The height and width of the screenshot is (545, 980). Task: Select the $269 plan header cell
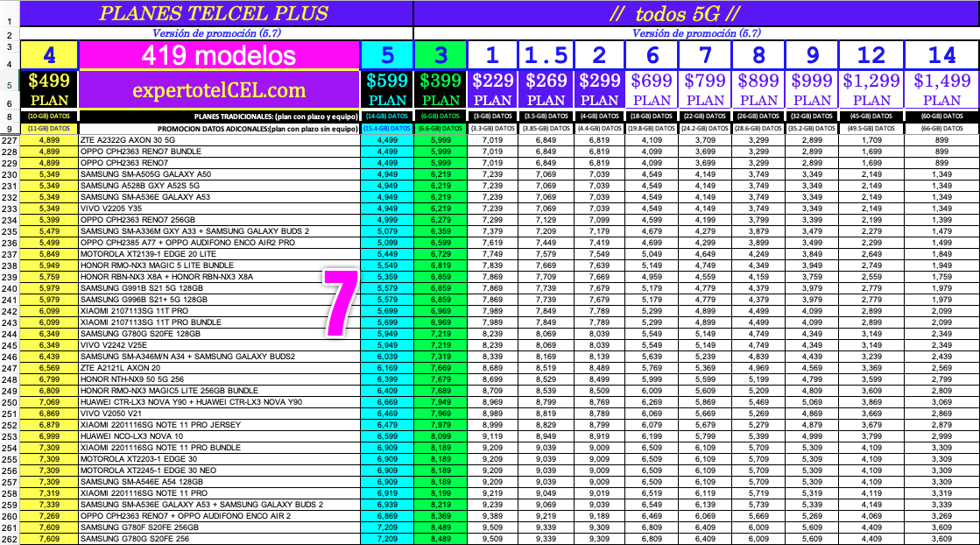(546, 89)
